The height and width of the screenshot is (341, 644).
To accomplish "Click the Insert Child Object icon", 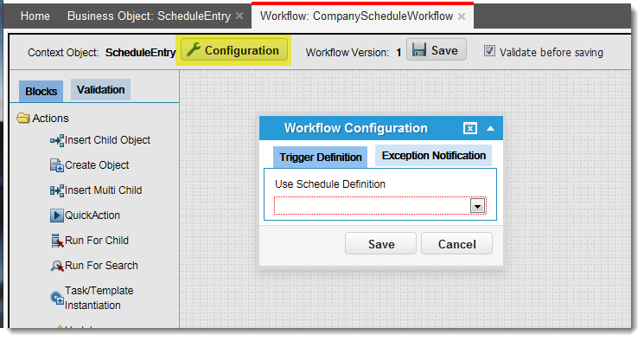I will coord(57,140).
